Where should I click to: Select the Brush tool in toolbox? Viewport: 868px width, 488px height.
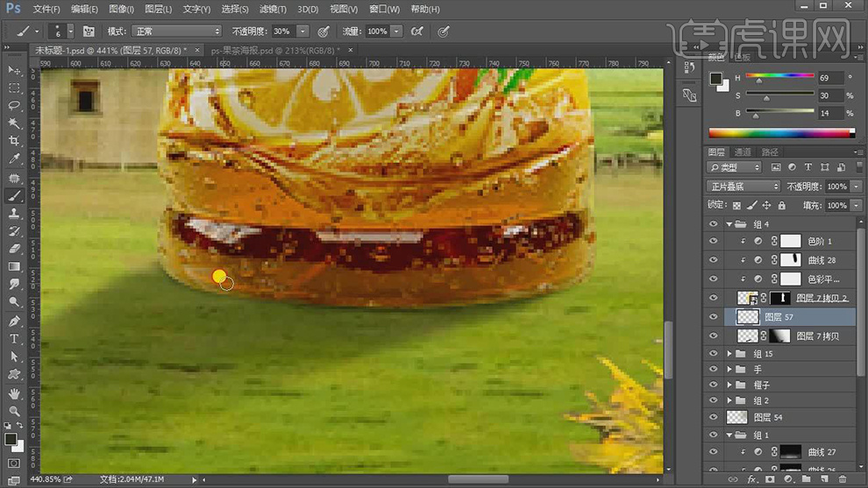pos(14,196)
